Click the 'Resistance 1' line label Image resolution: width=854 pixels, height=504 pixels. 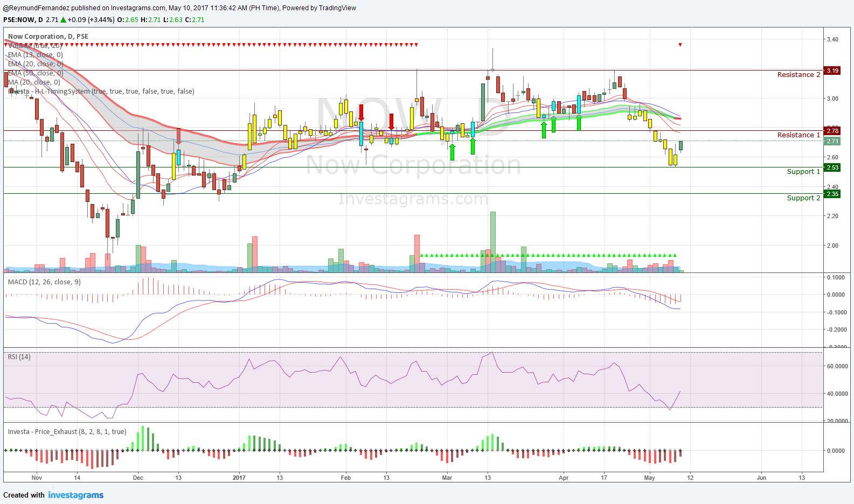click(x=799, y=135)
